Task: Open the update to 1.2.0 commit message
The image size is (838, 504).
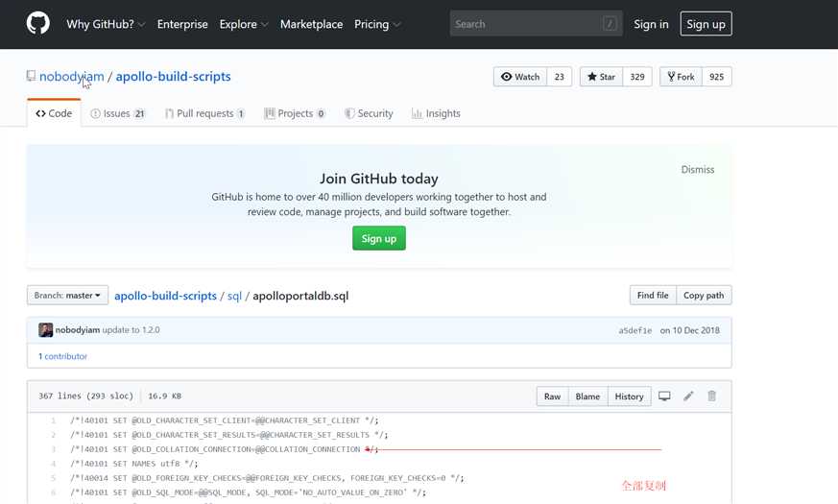Action: click(131, 330)
